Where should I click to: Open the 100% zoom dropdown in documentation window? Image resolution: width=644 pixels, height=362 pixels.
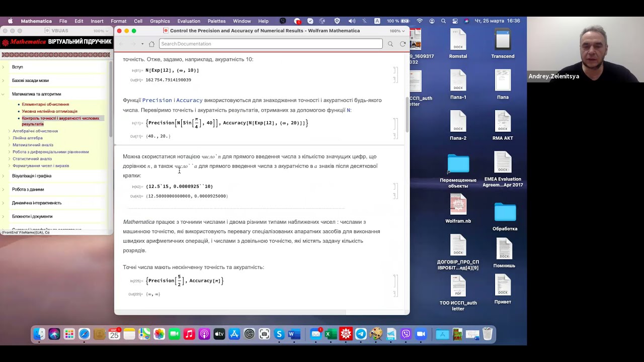(x=397, y=31)
